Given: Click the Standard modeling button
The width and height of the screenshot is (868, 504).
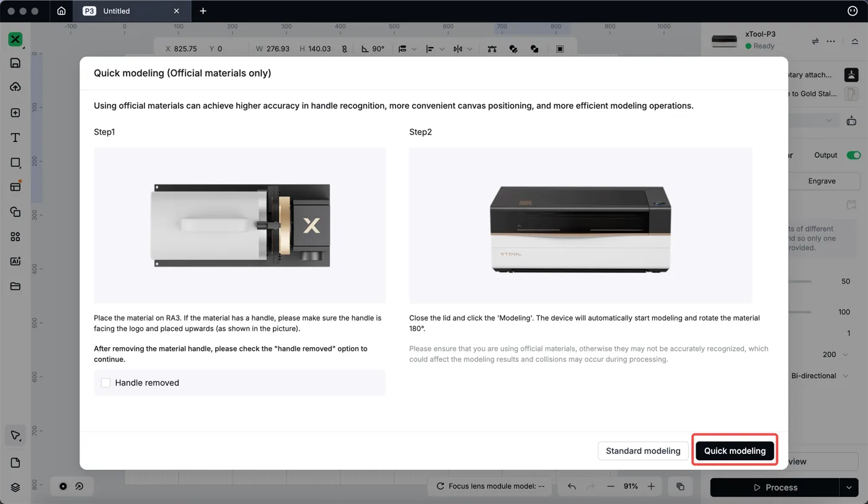Looking at the screenshot, I should click(643, 451).
